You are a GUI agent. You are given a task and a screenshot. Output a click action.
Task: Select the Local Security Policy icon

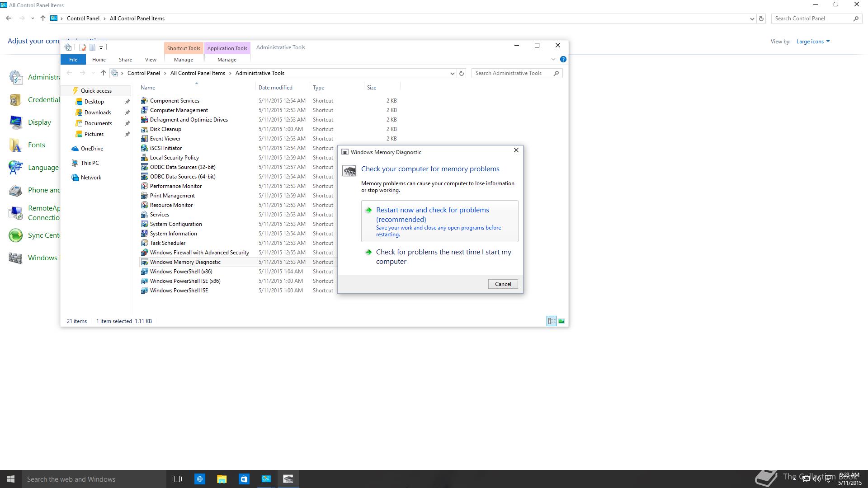tap(144, 157)
